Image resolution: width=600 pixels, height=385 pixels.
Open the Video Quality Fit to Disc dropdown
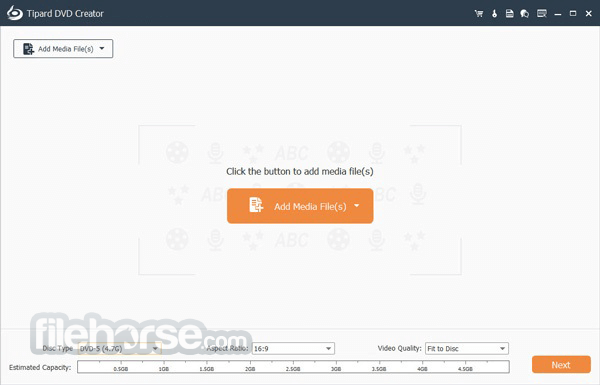click(x=467, y=349)
